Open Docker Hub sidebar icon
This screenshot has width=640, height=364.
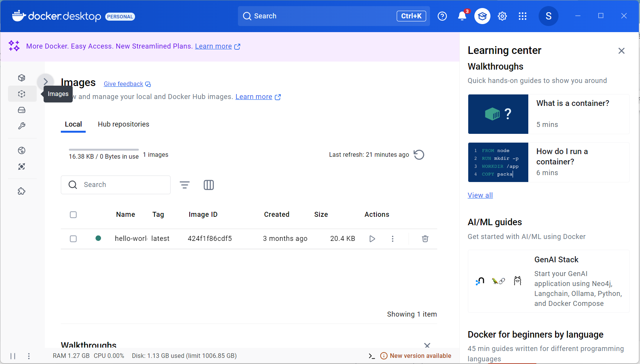pyautogui.click(x=22, y=151)
